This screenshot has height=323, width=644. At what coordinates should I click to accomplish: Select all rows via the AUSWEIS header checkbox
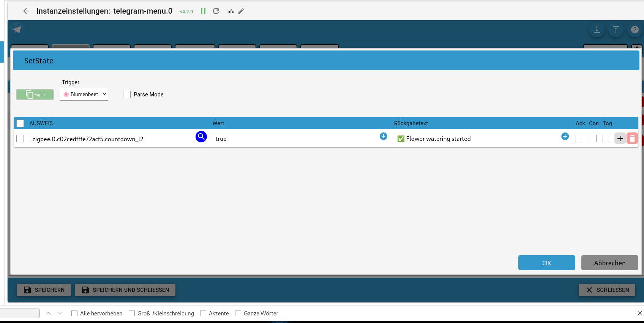(20, 123)
